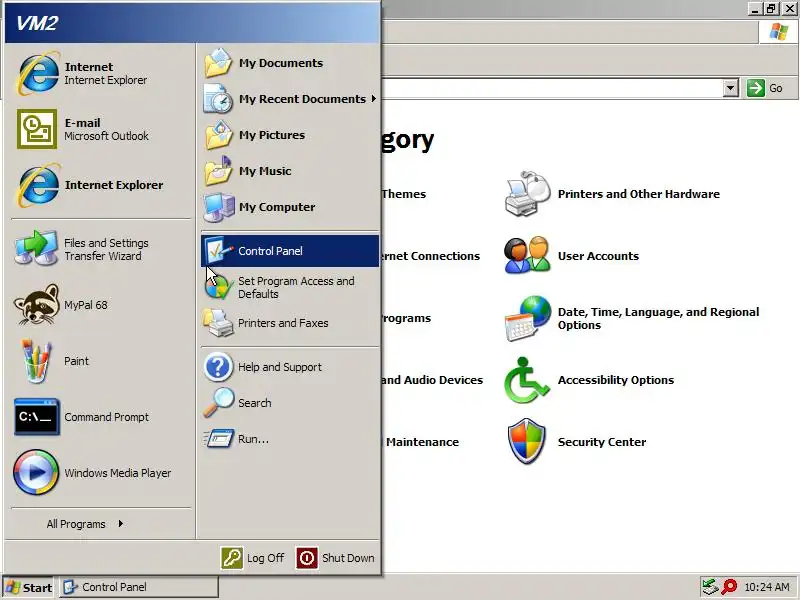The height and width of the screenshot is (600, 800).
Task: Click the Start button
Action: click(29, 588)
